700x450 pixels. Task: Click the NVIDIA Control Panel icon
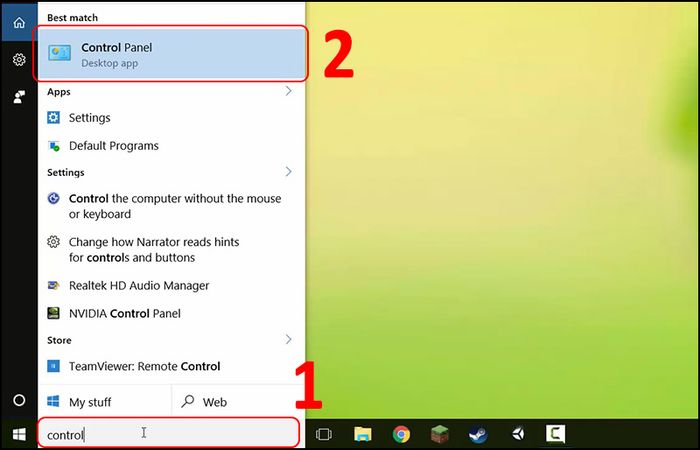click(x=54, y=313)
